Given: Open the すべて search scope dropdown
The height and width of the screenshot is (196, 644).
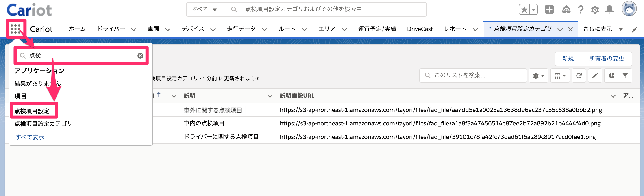Looking at the screenshot, I should point(204,9).
